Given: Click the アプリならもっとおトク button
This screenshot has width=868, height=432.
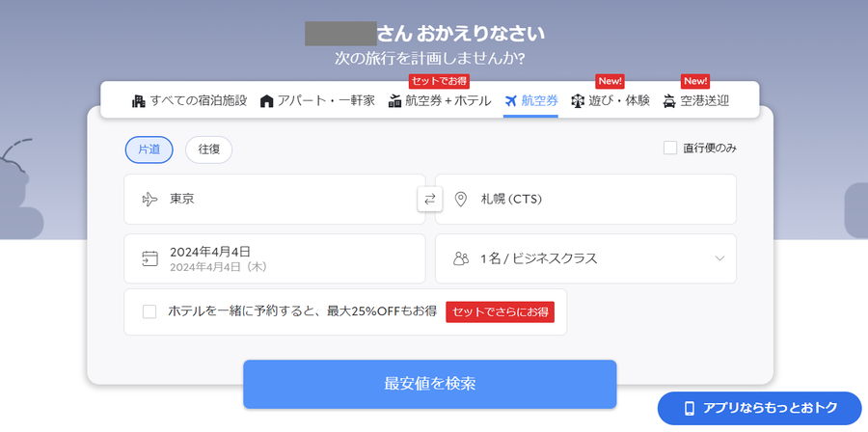Looking at the screenshot, I should point(760,408).
